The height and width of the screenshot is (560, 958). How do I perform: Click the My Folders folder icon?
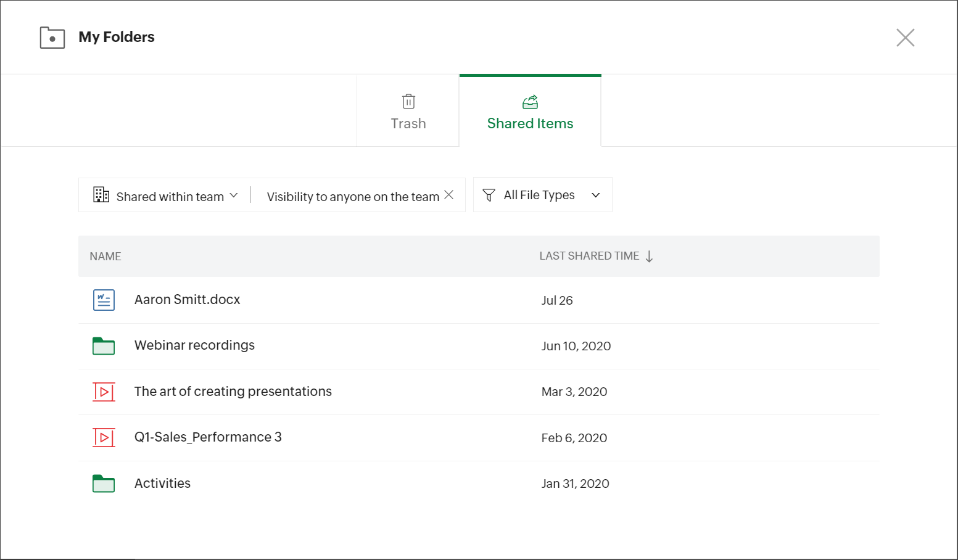click(x=52, y=38)
